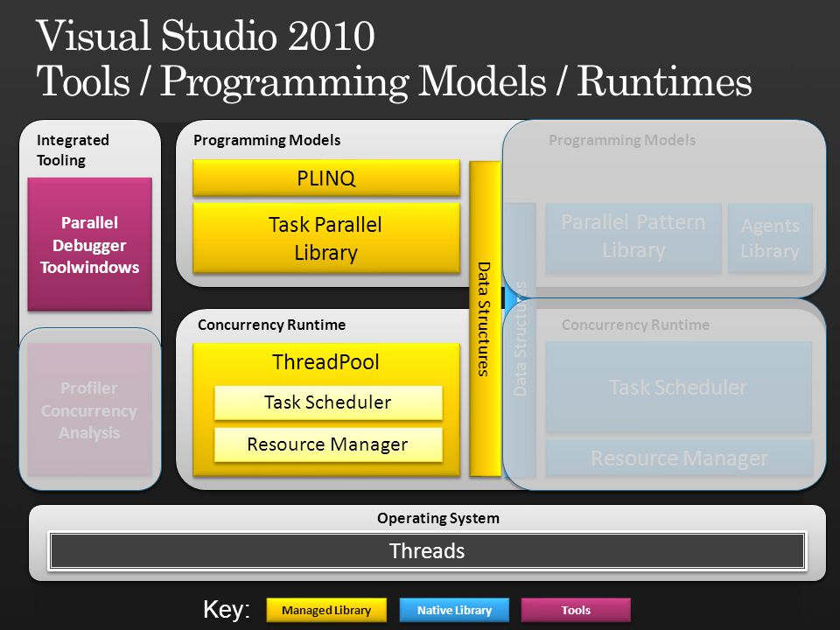Click the Visual Studio 2010 title

(x=206, y=37)
